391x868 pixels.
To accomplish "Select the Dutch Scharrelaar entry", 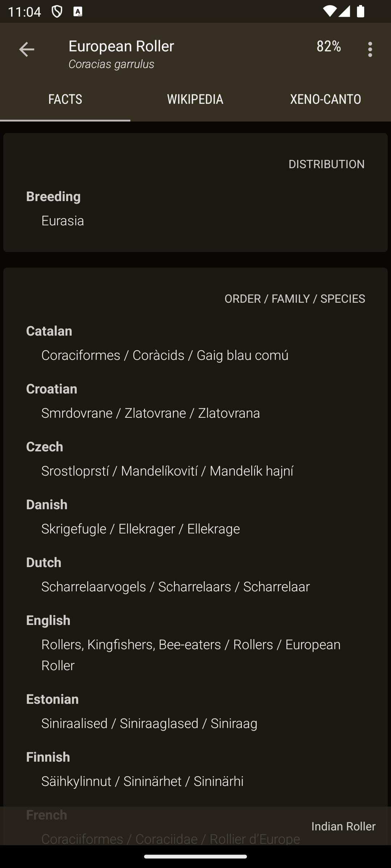I will (195, 574).
